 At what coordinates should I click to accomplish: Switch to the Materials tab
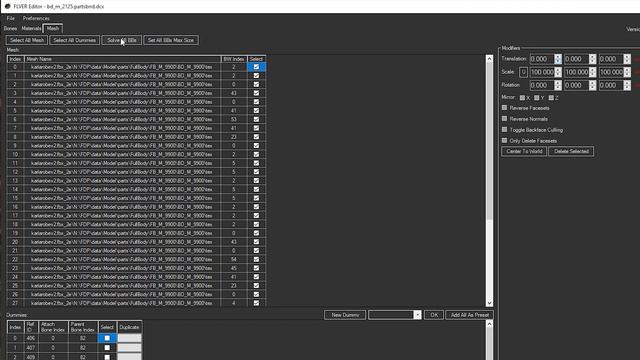point(31,29)
